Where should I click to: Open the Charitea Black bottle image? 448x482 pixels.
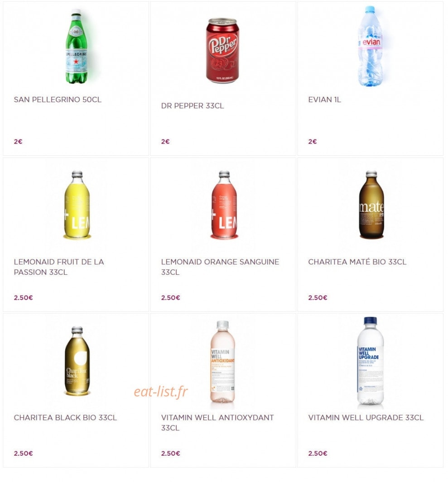coord(77,361)
